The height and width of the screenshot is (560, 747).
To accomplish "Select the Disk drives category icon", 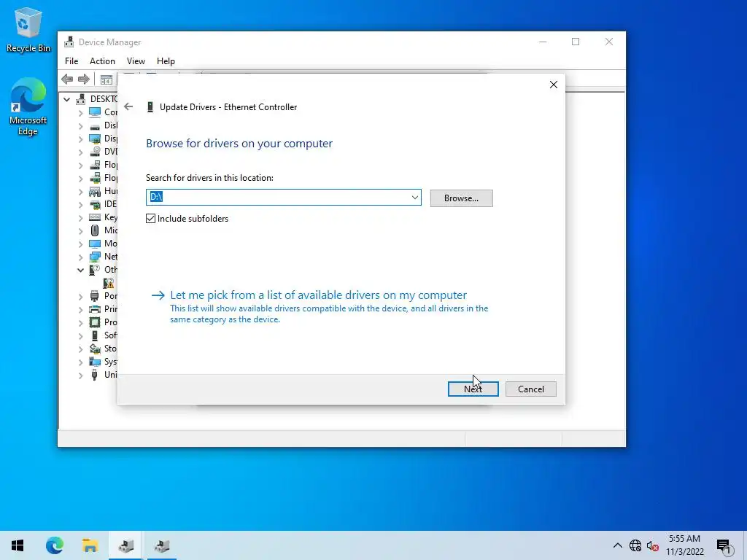I will [x=95, y=126].
